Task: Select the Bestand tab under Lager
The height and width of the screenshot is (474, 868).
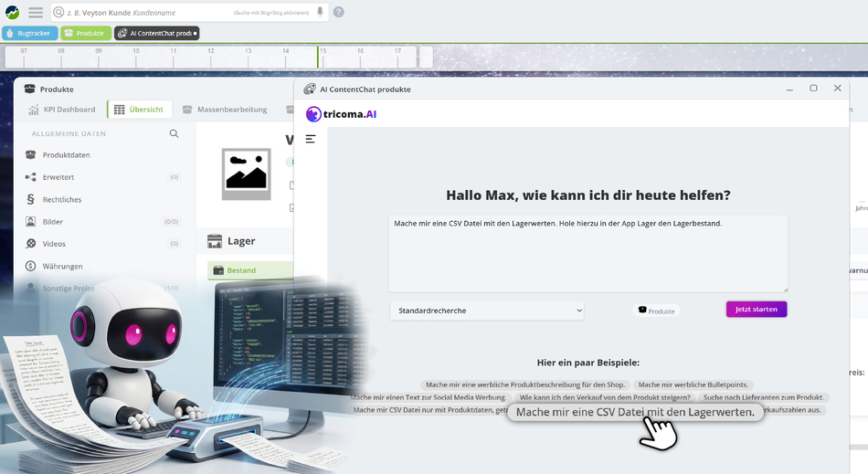Action: coord(250,270)
